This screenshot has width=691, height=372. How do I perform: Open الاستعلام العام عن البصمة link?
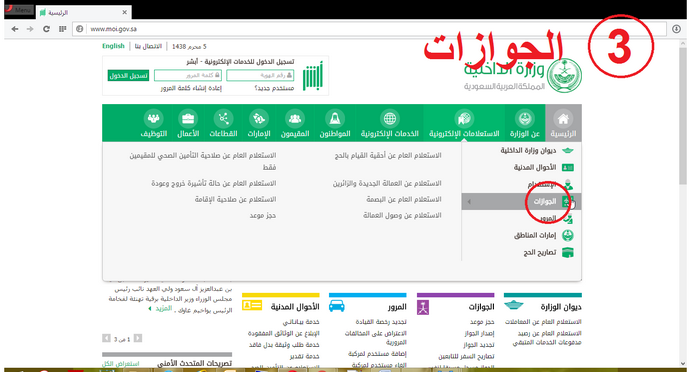click(x=404, y=199)
